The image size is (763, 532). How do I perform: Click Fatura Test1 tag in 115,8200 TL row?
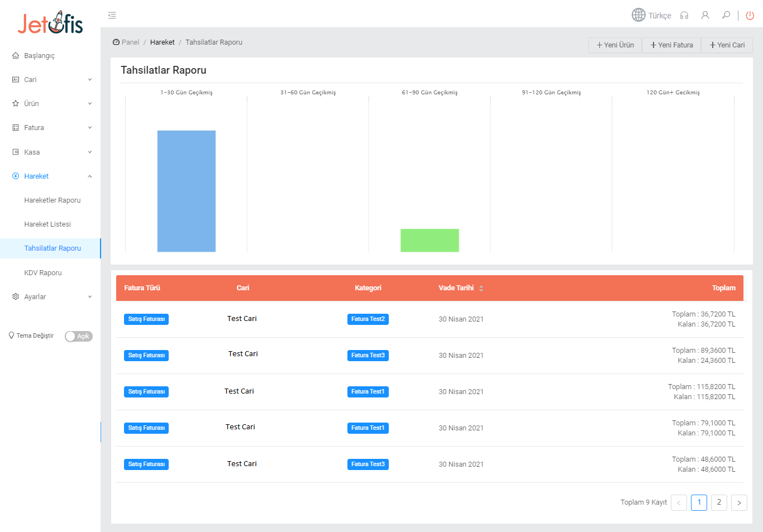coord(368,392)
